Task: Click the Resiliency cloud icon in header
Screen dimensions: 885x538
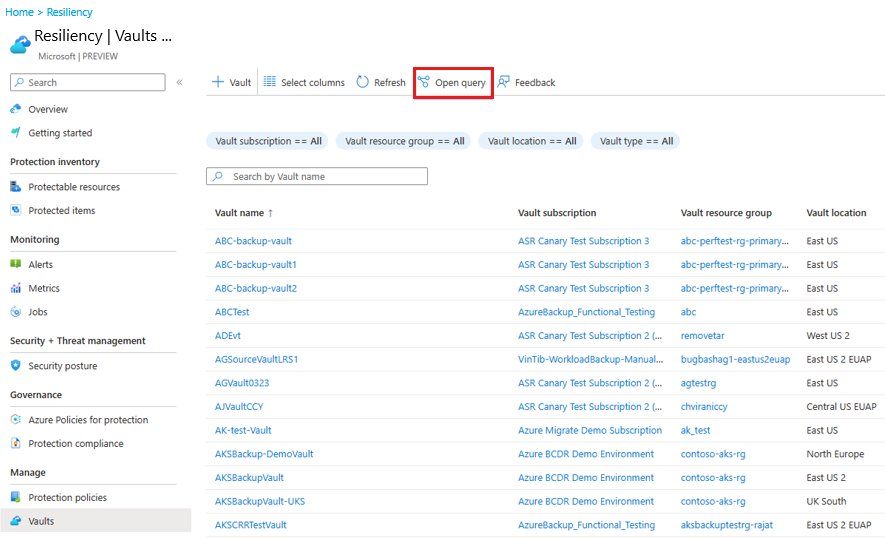Action: 20,44
